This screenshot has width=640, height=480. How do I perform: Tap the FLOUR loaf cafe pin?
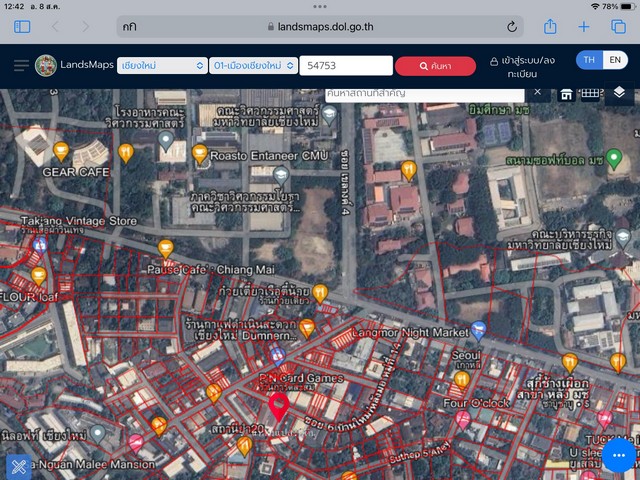[x=38, y=276]
